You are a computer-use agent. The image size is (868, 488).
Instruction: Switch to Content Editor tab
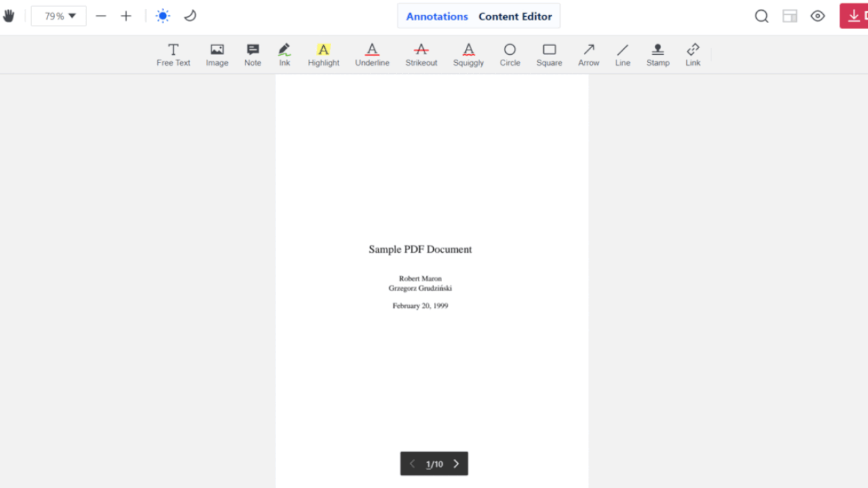point(515,16)
